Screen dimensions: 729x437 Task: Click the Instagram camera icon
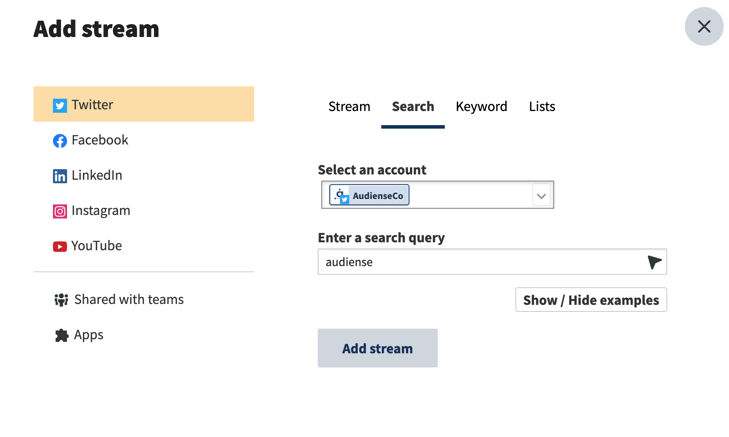(60, 212)
